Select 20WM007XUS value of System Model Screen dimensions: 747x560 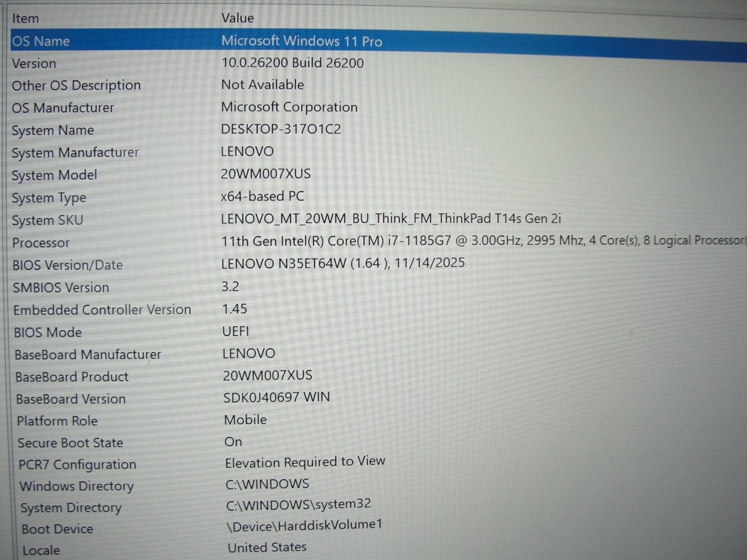click(266, 174)
